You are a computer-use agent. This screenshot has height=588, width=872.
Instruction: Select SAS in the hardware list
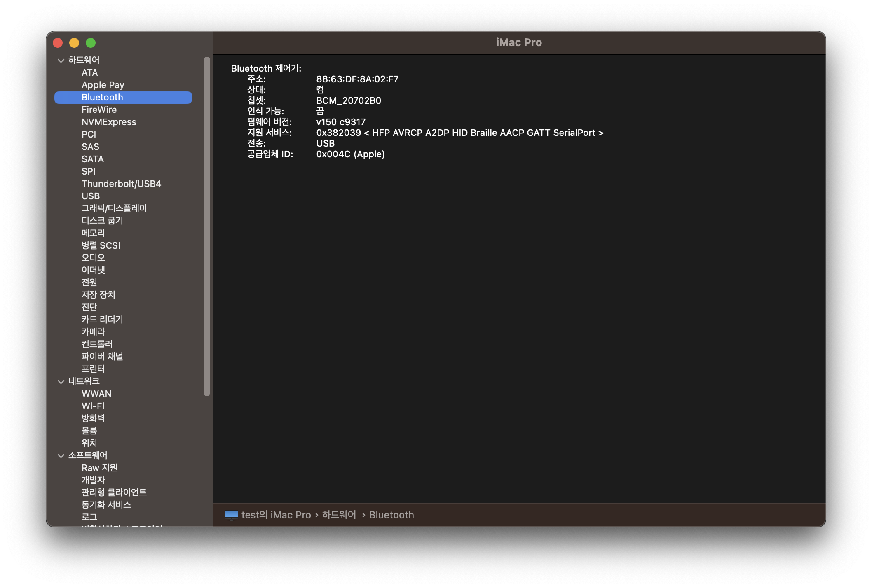click(90, 147)
